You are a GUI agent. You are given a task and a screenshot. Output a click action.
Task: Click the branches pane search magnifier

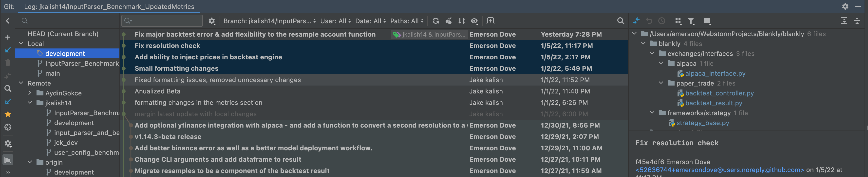(x=25, y=21)
